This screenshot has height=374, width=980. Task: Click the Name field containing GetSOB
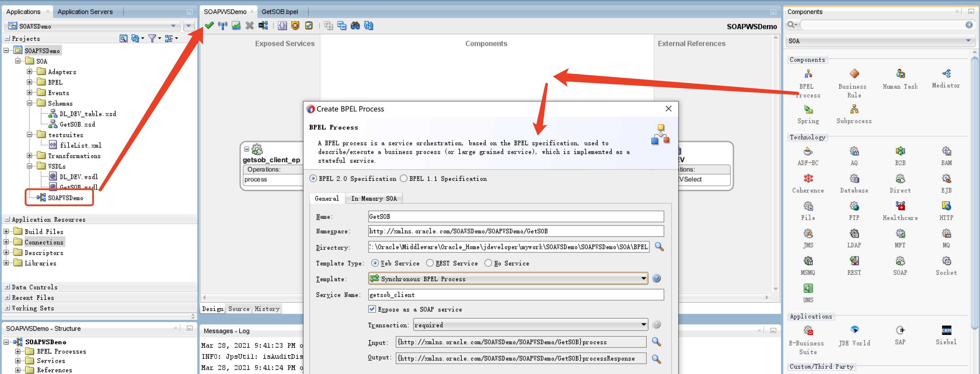tap(516, 216)
